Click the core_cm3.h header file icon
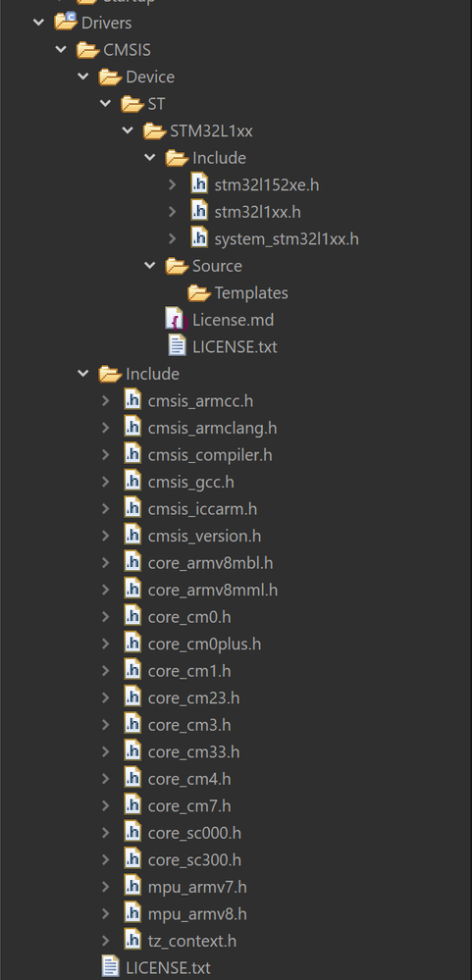Image resolution: width=472 pixels, height=980 pixels. coord(132,725)
